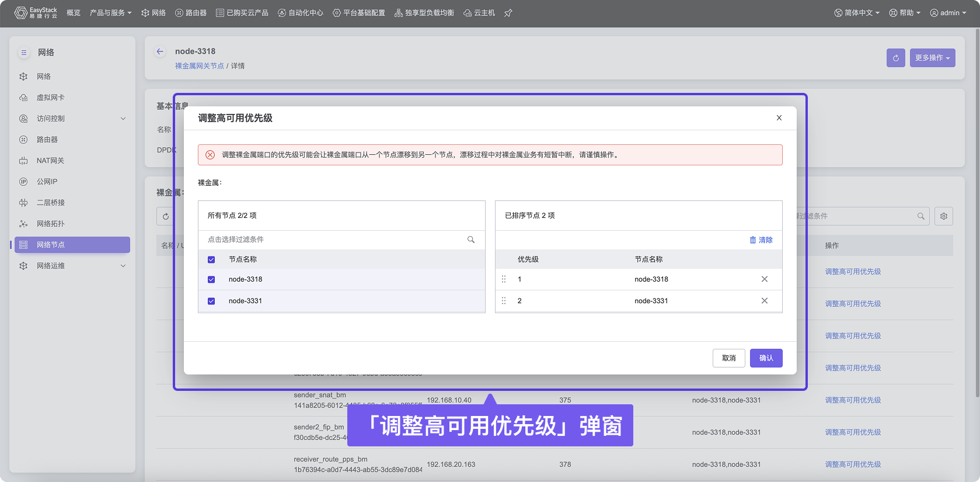This screenshot has width=980, height=482.
Task: Uncheck node-3331 checkbox
Action: click(211, 301)
